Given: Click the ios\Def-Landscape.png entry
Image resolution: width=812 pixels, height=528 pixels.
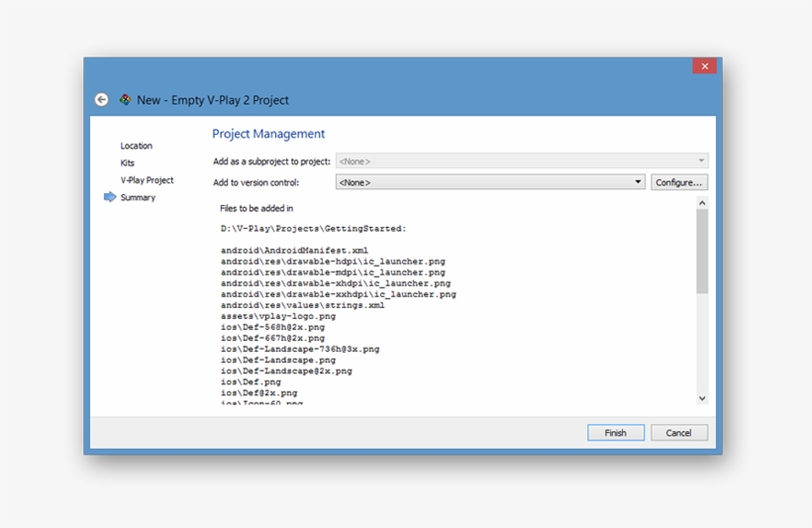Looking at the screenshot, I should [278, 361].
